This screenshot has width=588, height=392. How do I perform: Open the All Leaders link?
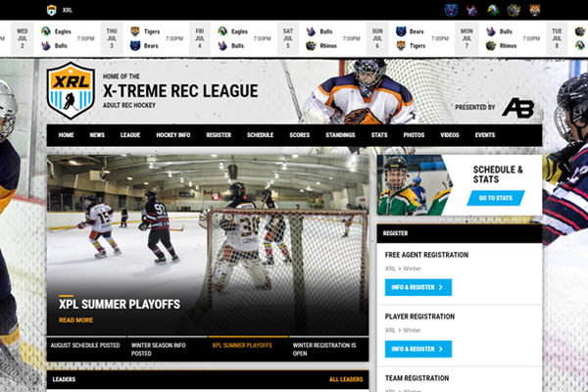pyautogui.click(x=346, y=379)
